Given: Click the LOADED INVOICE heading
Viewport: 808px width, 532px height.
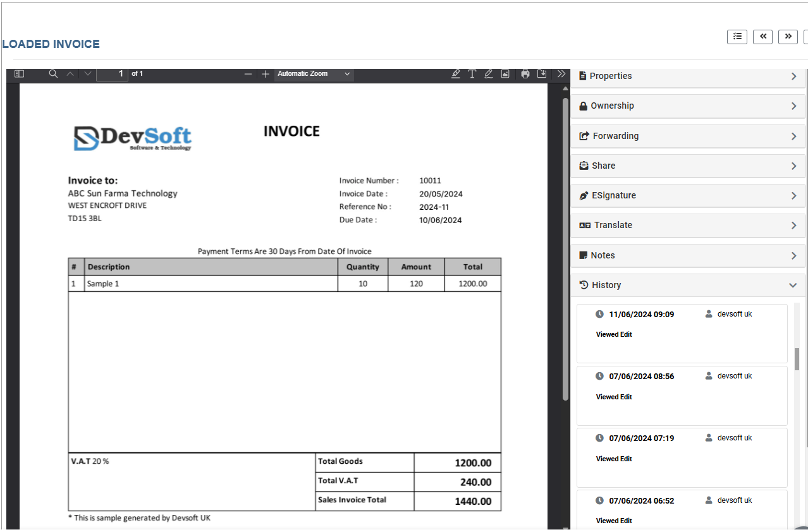Looking at the screenshot, I should 51,44.
